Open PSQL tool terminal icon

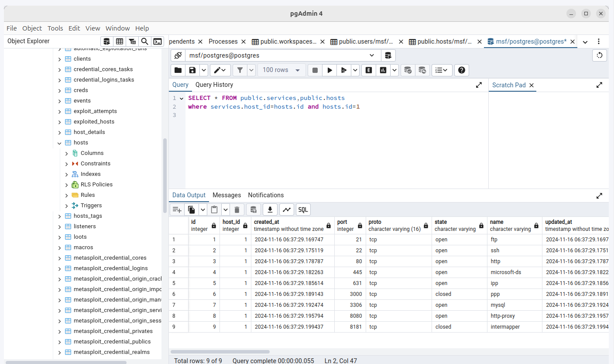point(158,41)
